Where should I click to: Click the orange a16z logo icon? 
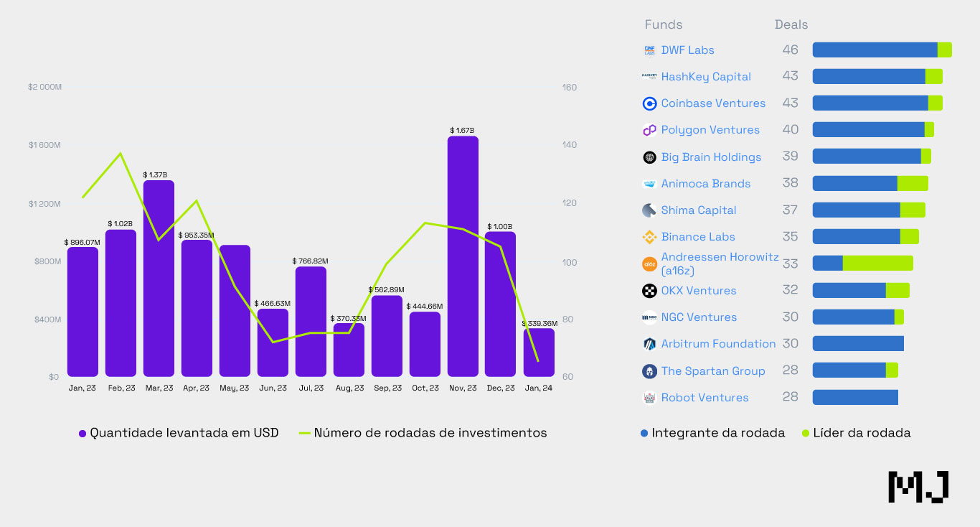(x=649, y=264)
